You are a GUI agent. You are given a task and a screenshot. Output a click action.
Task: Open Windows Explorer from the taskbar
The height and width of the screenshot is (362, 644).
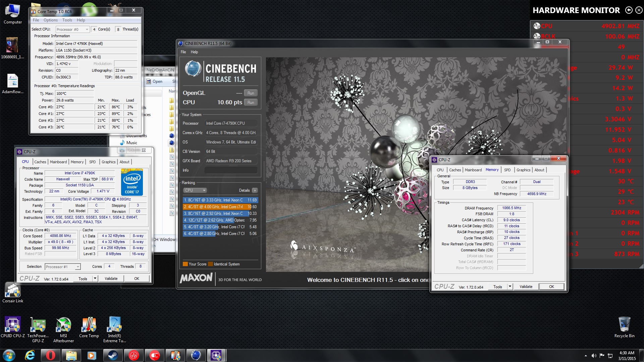[x=71, y=355]
